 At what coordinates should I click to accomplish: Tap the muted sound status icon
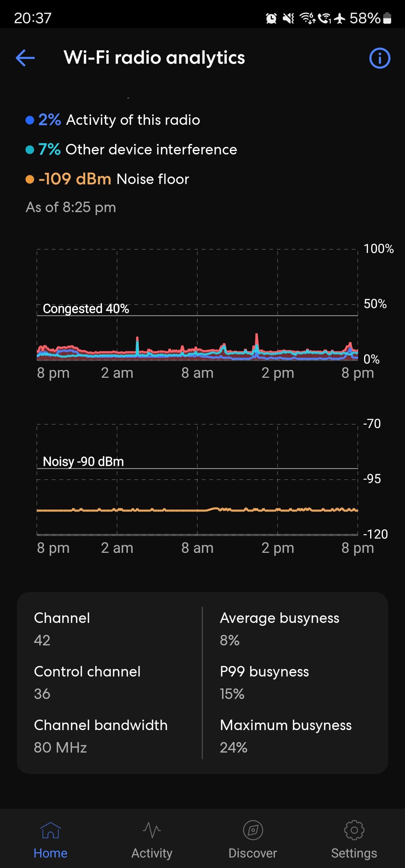point(288,18)
